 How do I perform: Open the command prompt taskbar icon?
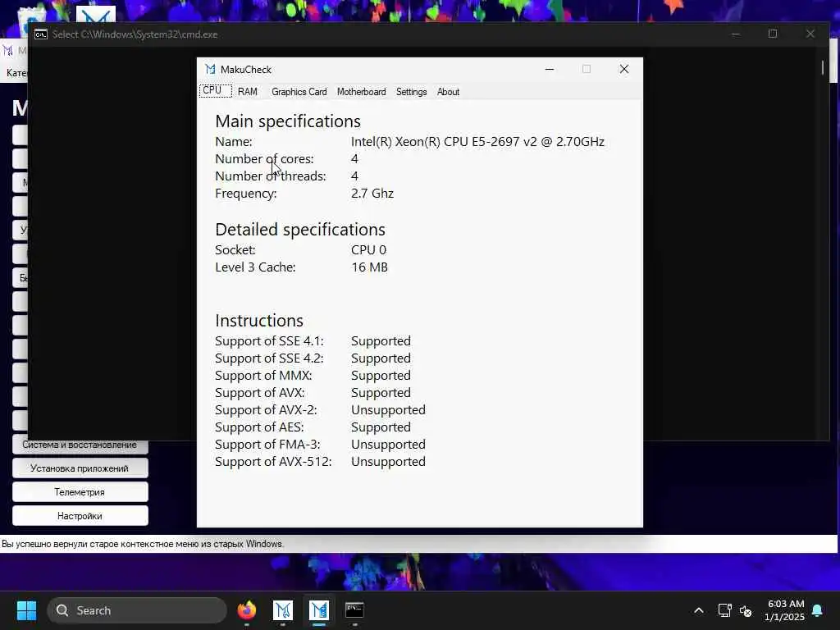(354, 610)
